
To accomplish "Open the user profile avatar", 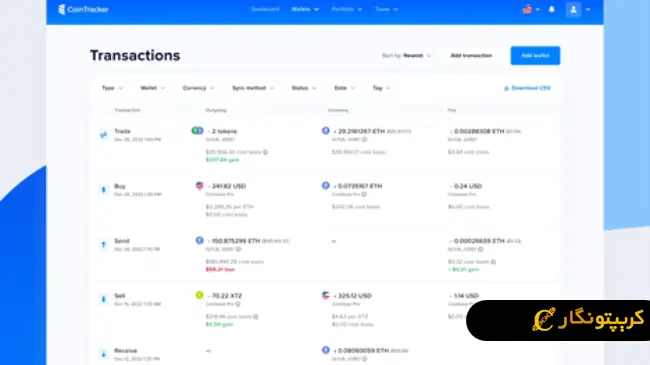I will tap(573, 9).
